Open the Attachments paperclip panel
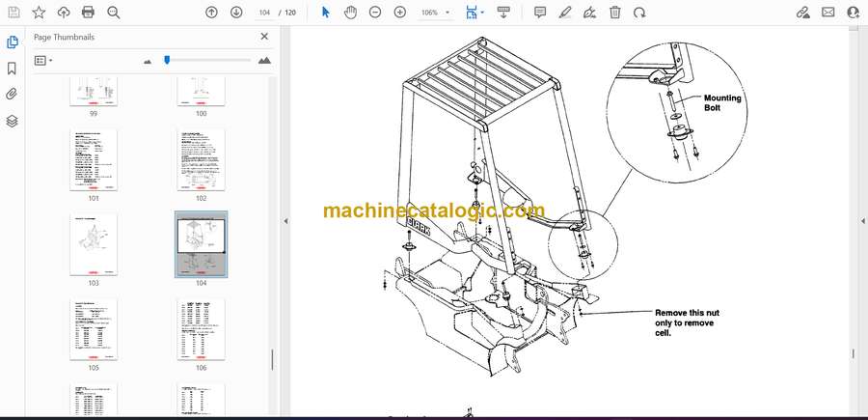868x420 pixels. tap(12, 95)
